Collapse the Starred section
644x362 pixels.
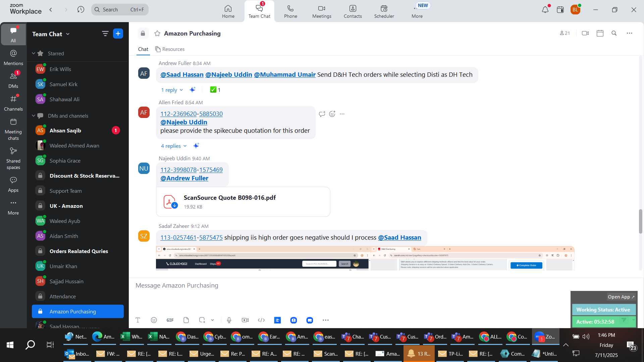[x=34, y=53]
